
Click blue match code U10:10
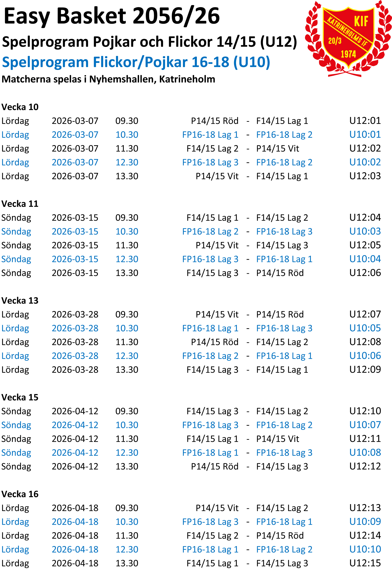coord(365,549)
